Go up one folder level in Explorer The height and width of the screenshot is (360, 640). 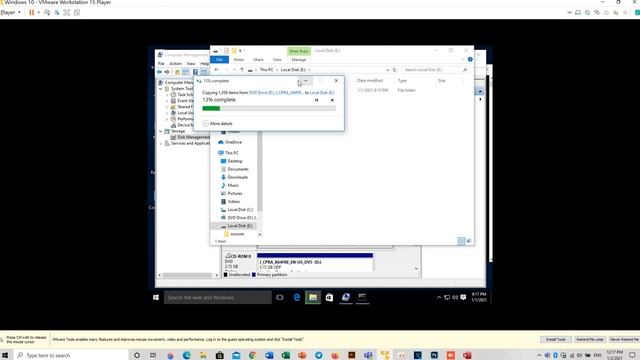(x=242, y=70)
